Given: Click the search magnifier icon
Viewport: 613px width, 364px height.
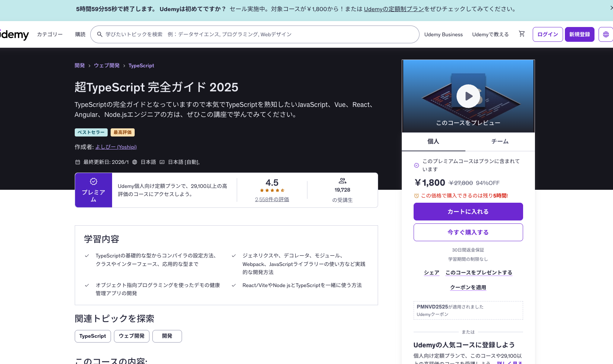Looking at the screenshot, I should click(100, 34).
